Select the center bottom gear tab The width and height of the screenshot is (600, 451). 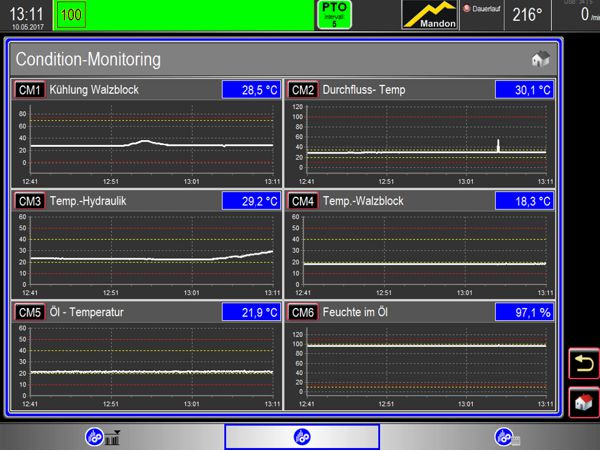click(x=301, y=437)
